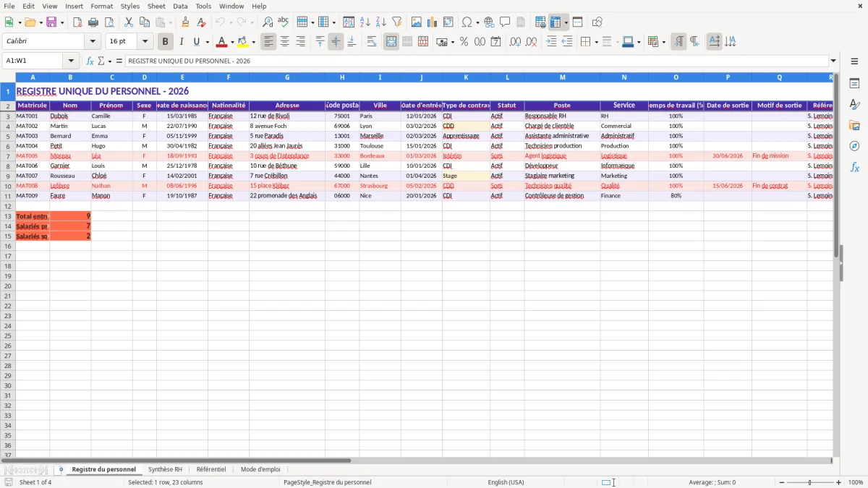This screenshot has height=488, width=868.
Task: Format as percent with % icon
Action: [x=464, y=42]
